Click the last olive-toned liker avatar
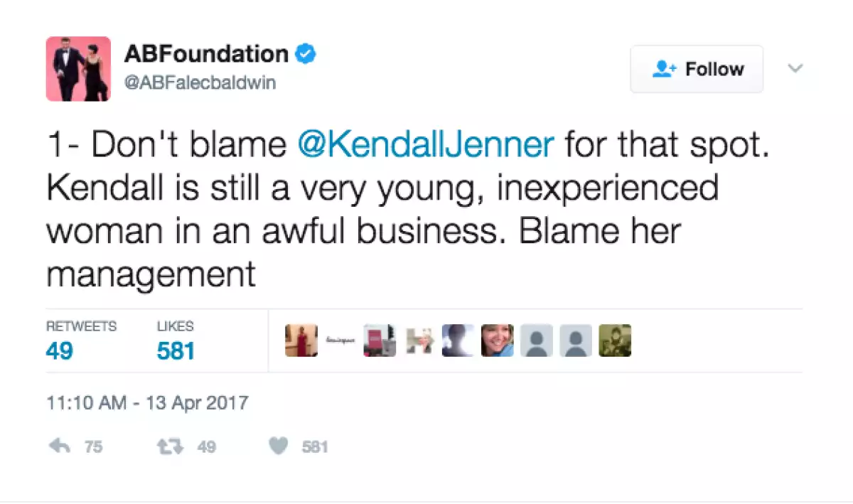The image size is (853, 504). coord(615,341)
